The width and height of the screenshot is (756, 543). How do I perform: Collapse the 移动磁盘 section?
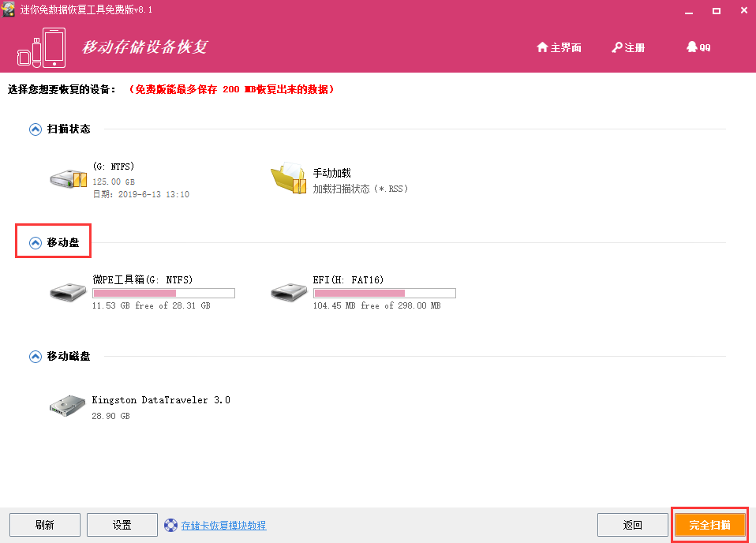(x=36, y=357)
